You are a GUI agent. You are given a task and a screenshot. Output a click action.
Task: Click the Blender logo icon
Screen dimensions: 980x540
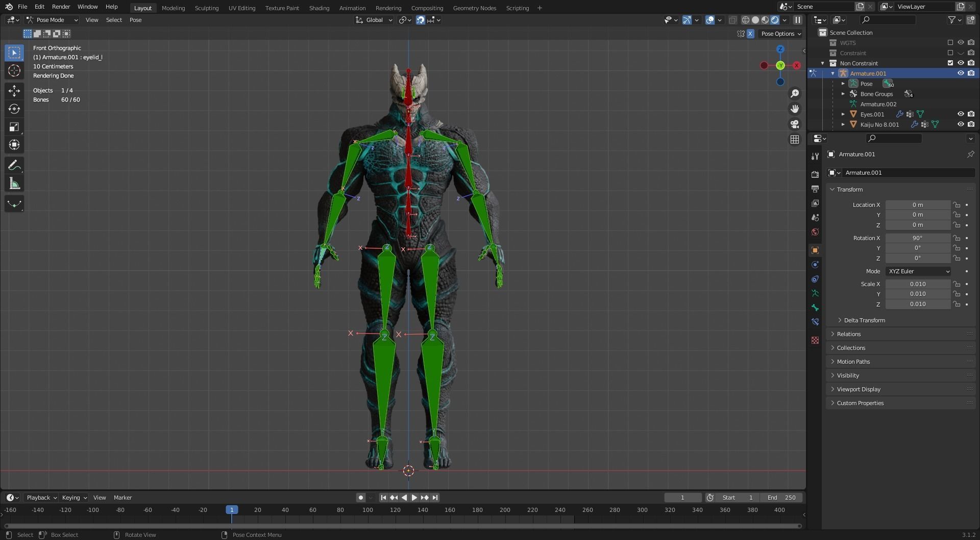click(9, 7)
